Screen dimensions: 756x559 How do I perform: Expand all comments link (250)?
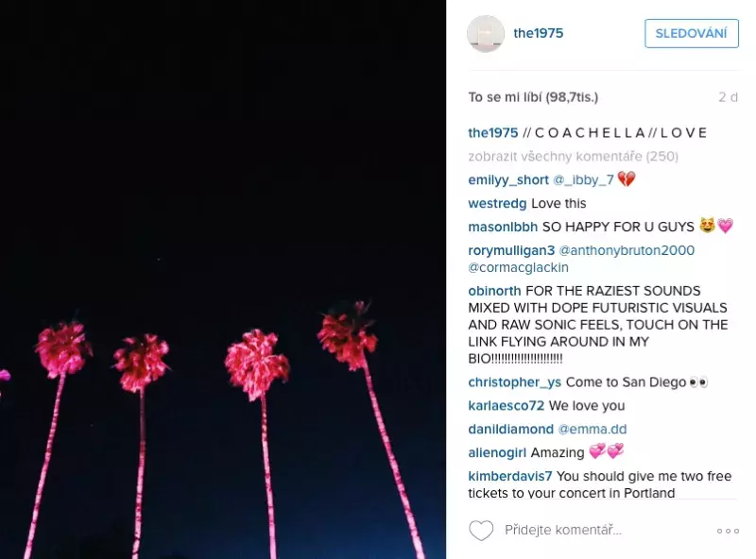tap(574, 156)
